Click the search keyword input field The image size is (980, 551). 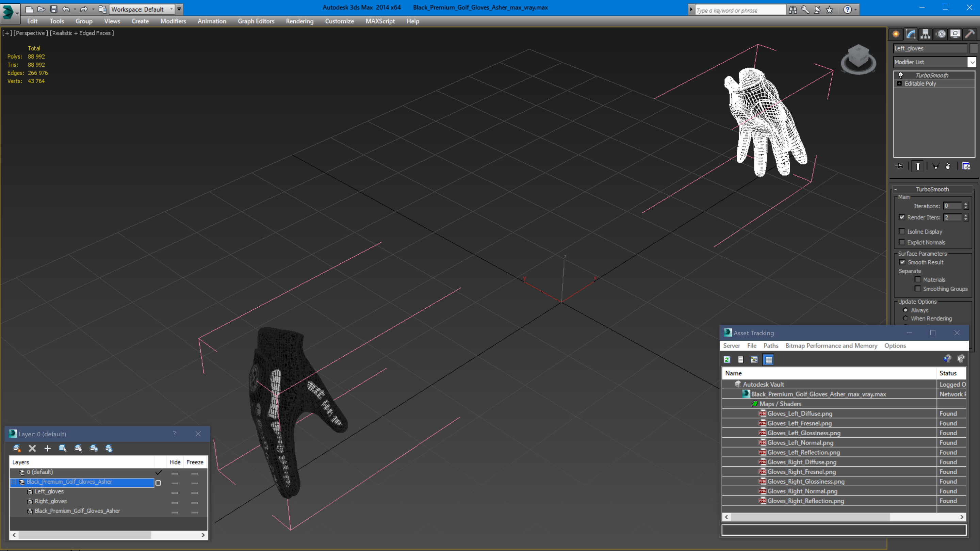pyautogui.click(x=740, y=10)
